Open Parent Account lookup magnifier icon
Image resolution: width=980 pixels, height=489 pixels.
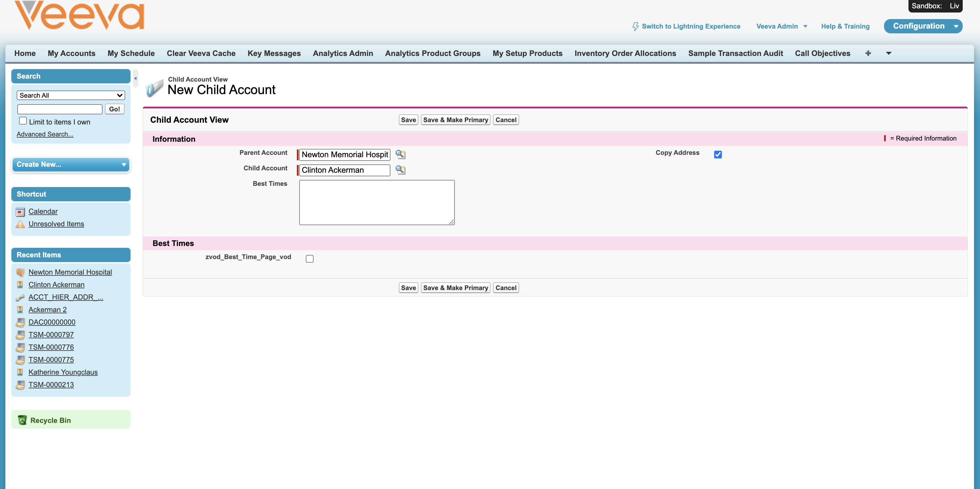400,154
